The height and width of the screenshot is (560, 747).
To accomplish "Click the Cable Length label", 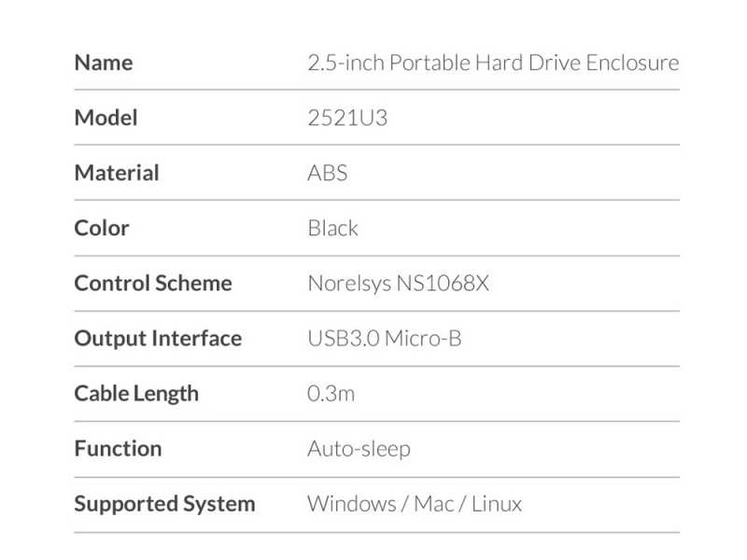I will pyautogui.click(x=136, y=394).
